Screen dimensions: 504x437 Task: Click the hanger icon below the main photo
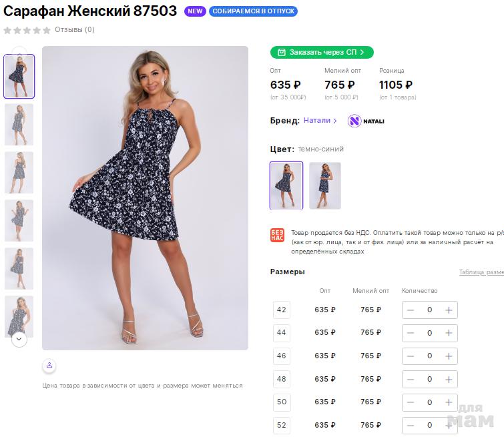[x=49, y=366]
